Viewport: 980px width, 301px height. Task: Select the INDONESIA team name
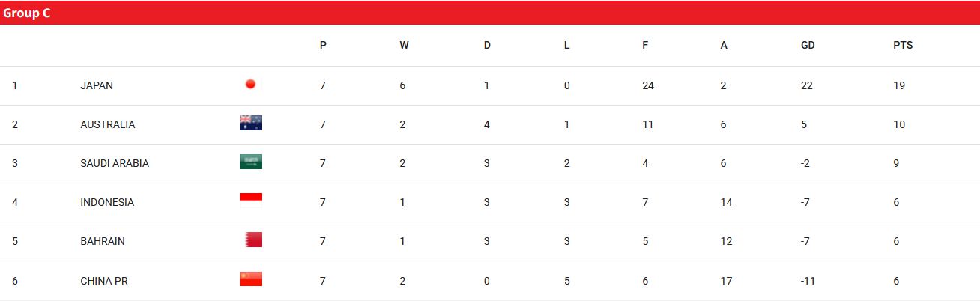point(107,202)
